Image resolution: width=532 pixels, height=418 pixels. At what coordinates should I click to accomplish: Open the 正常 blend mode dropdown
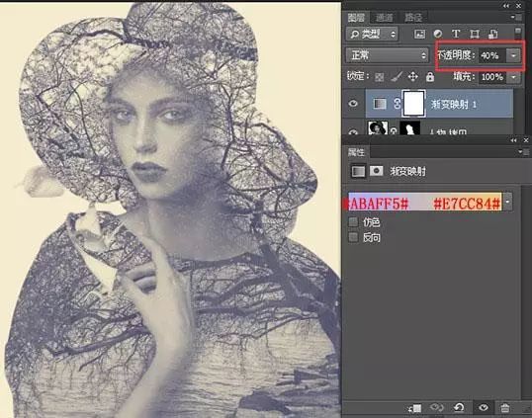[387, 55]
